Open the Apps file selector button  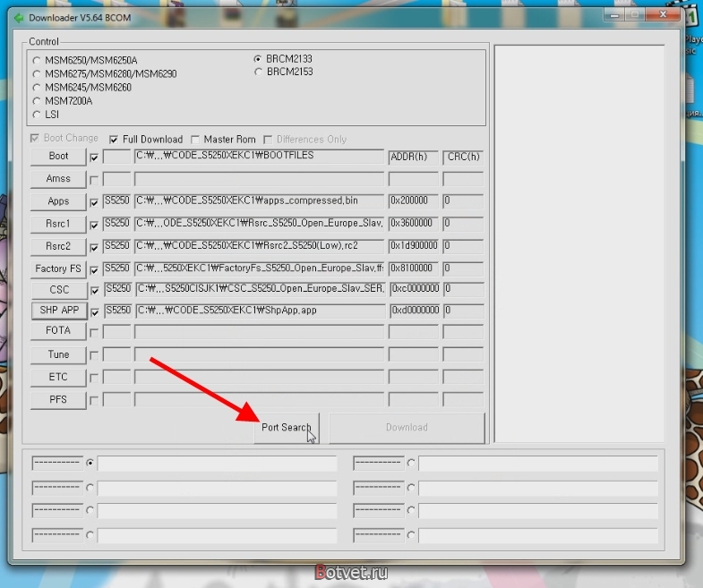click(x=58, y=201)
